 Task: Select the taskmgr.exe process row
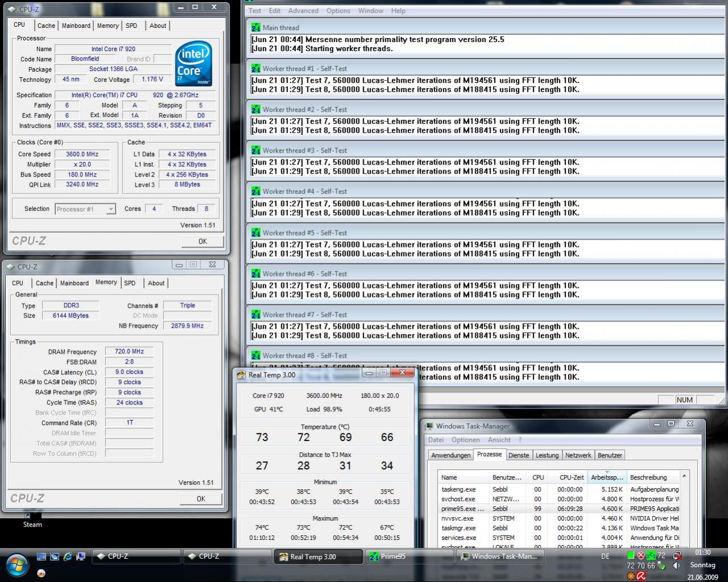(x=559, y=528)
